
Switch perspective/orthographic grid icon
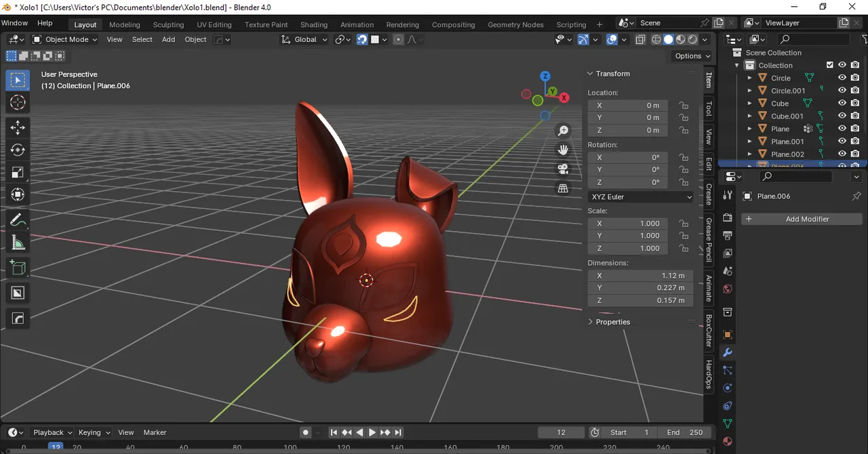(x=563, y=188)
